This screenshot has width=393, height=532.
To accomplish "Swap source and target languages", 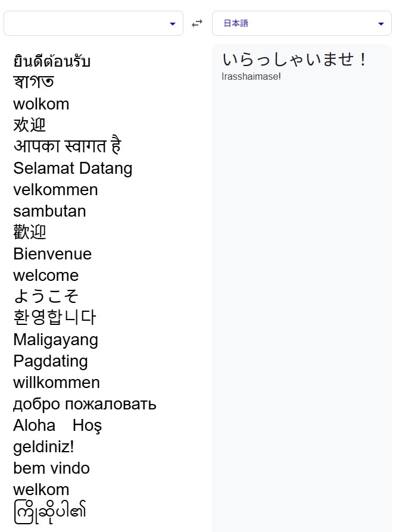I will tap(197, 23).
